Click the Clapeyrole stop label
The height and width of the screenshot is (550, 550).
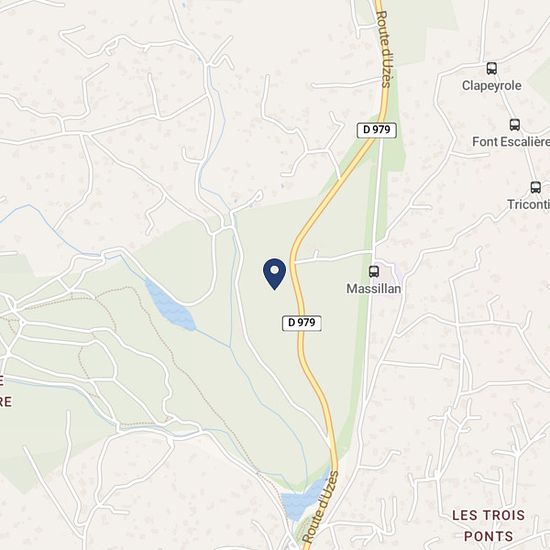(491, 86)
